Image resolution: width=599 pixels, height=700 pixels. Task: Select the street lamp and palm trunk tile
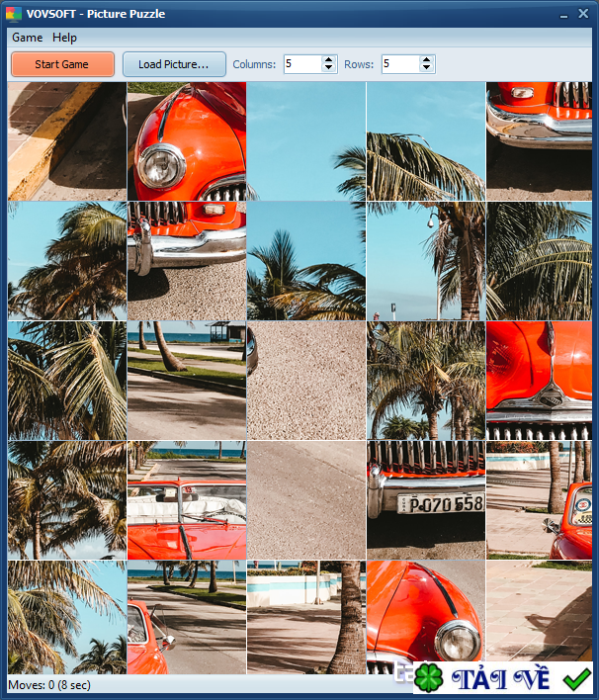[x=426, y=261]
